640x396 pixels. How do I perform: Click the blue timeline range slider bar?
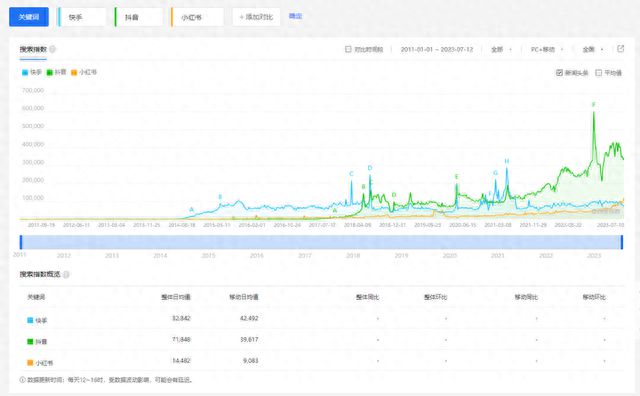(321, 242)
